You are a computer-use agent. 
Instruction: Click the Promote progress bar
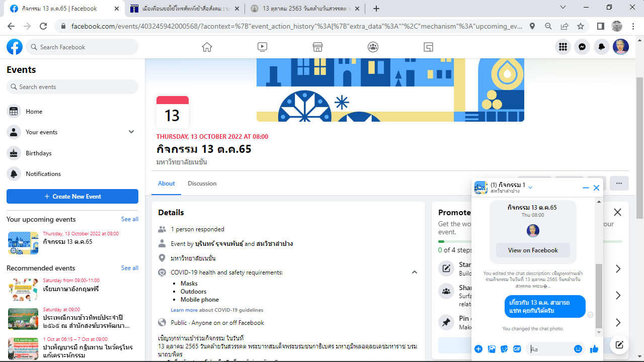pos(530,241)
